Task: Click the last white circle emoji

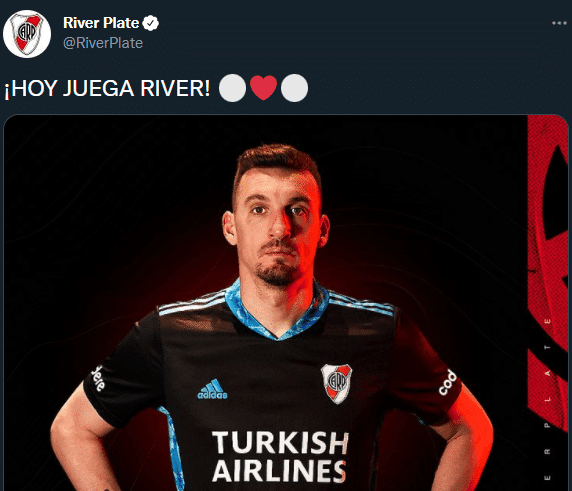Action: point(294,88)
